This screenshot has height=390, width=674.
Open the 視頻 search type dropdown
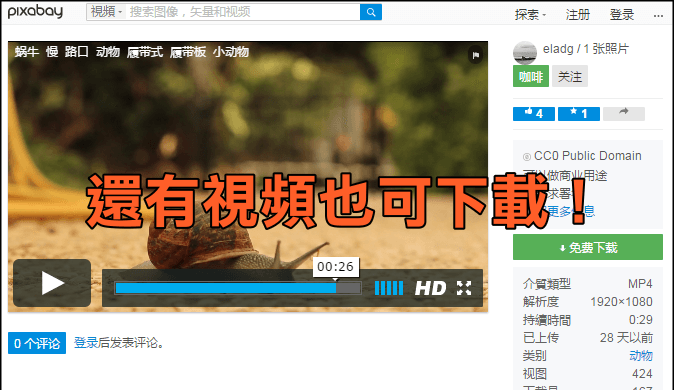click(106, 12)
